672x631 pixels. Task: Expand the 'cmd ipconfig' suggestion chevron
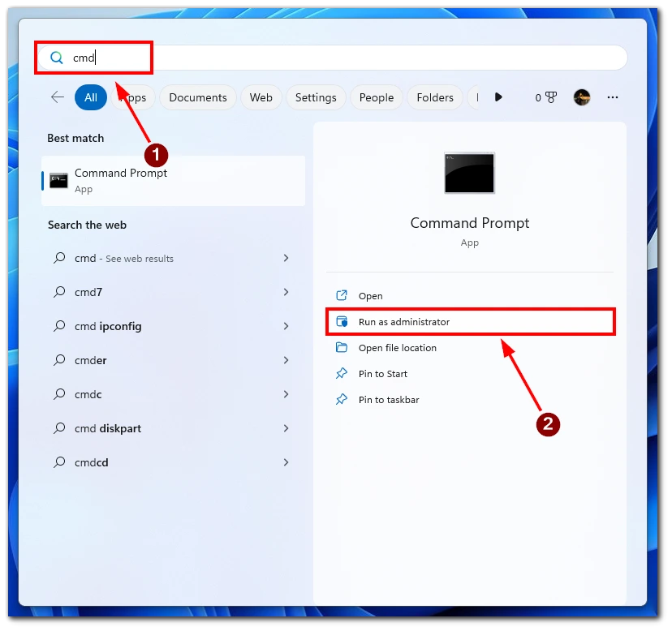pyautogui.click(x=286, y=326)
